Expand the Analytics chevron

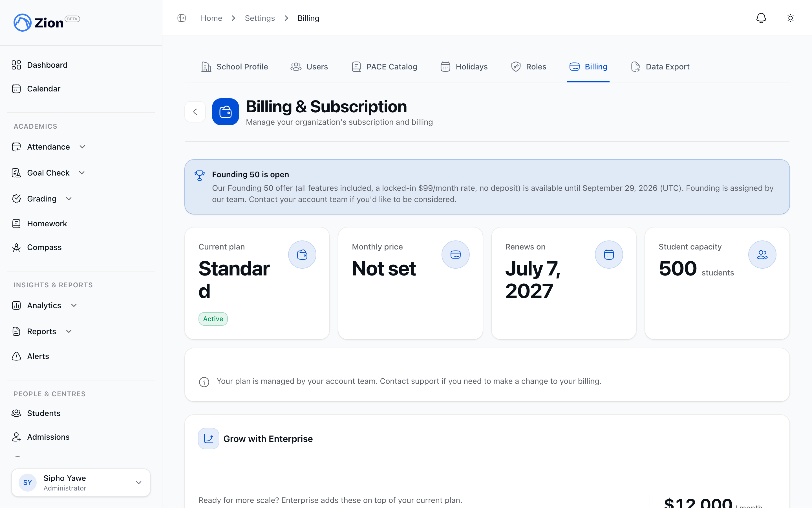74,305
